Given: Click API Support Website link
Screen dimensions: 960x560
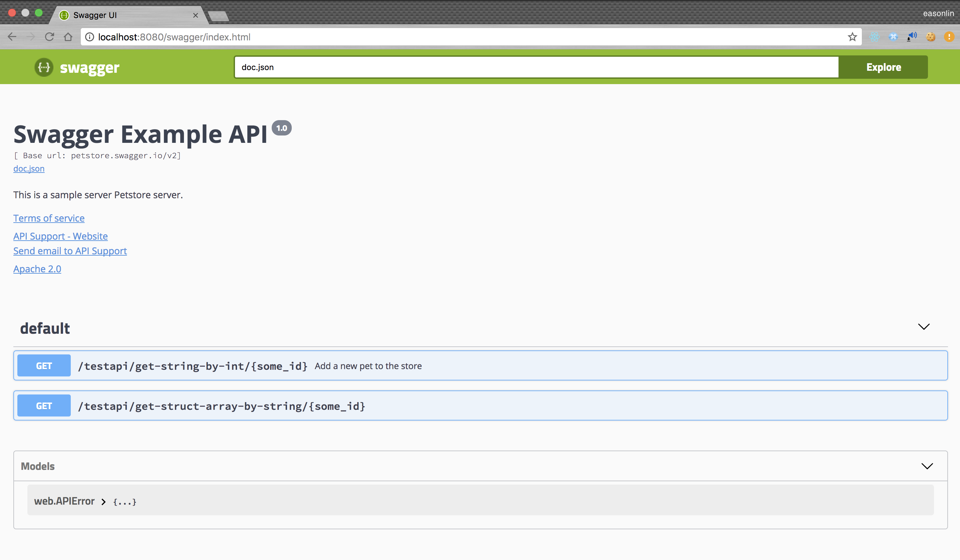Looking at the screenshot, I should (61, 236).
